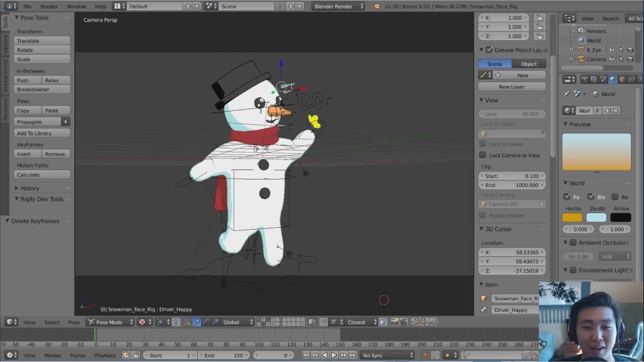Screen dimensions: 644x362
Task: Click the New Layer button for grease pencil
Action: pos(511,86)
